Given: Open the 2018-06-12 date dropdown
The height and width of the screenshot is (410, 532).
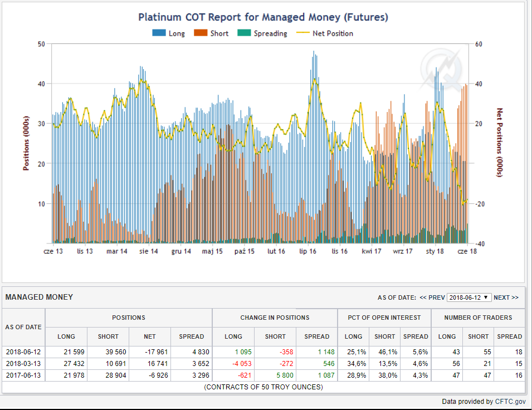Looking at the screenshot, I should 469,297.
